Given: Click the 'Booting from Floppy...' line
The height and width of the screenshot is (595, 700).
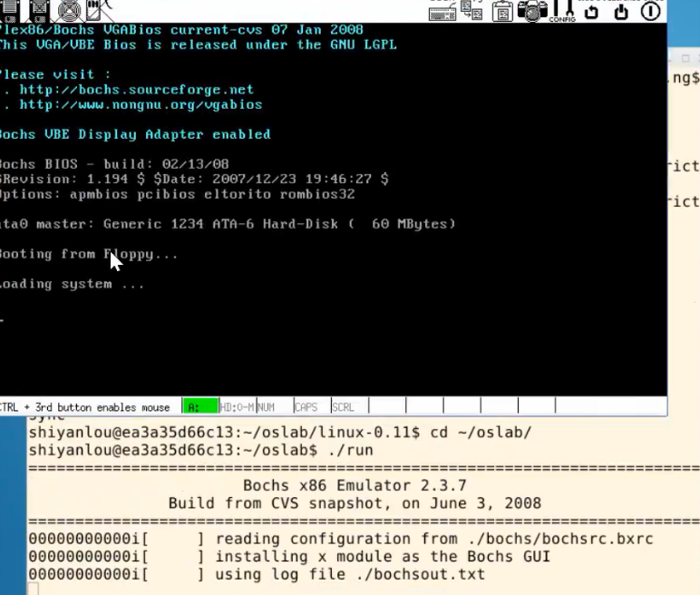Looking at the screenshot, I should point(89,254).
